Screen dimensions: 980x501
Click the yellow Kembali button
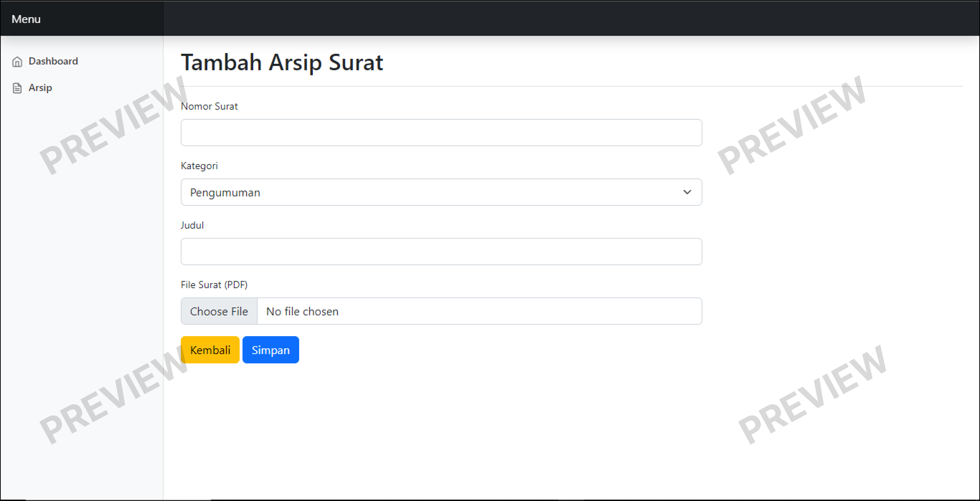210,350
